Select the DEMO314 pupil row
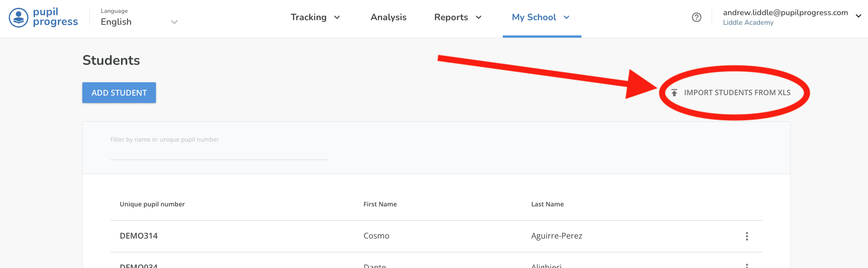This screenshot has width=868, height=268. point(139,236)
